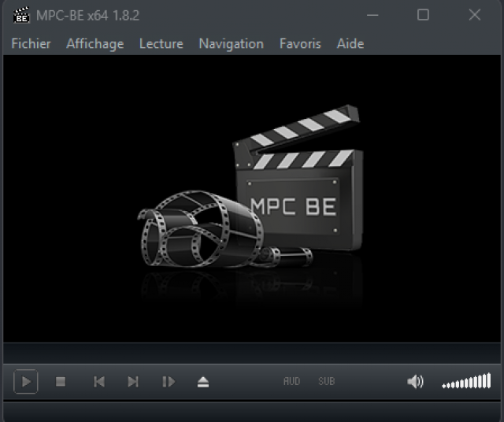This screenshot has height=422, width=504.
Task: Skip to next file icon
Action: [x=133, y=382]
